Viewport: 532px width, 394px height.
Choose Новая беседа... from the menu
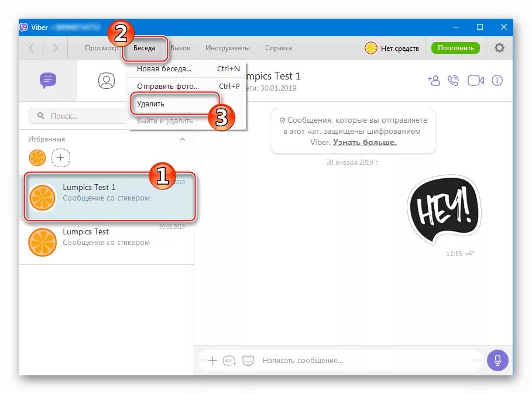click(186, 69)
